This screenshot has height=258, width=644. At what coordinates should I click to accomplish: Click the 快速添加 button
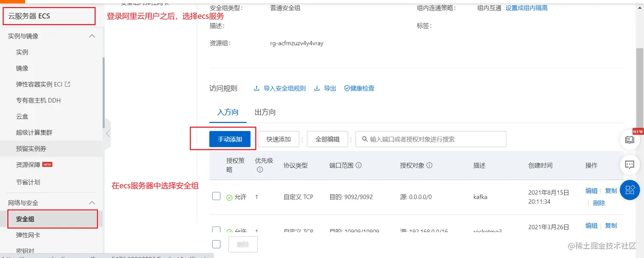tap(279, 139)
